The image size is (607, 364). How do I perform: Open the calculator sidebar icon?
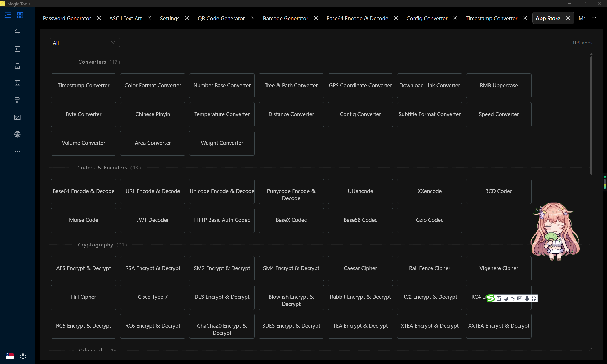pos(17,83)
